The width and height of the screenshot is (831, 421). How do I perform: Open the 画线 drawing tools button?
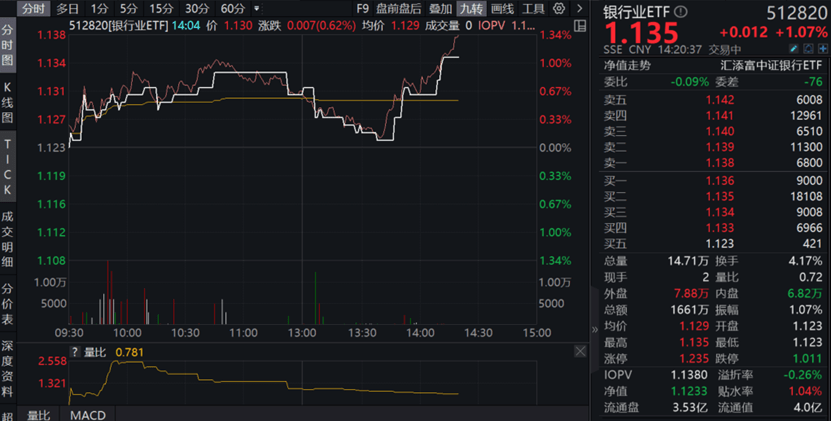pyautogui.click(x=502, y=9)
